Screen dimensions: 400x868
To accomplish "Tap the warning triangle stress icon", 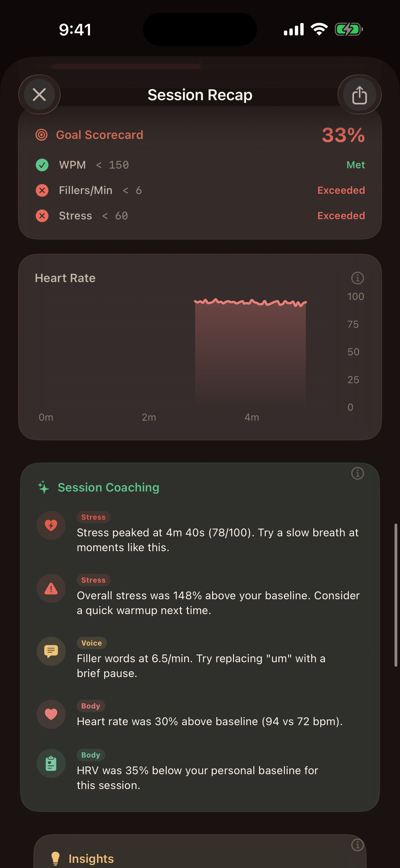I will coord(51,588).
